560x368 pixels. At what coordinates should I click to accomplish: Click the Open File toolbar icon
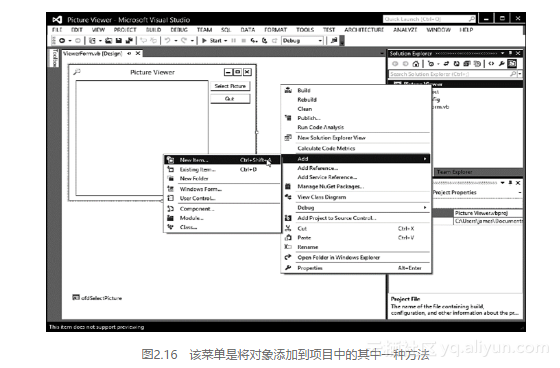pos(108,41)
